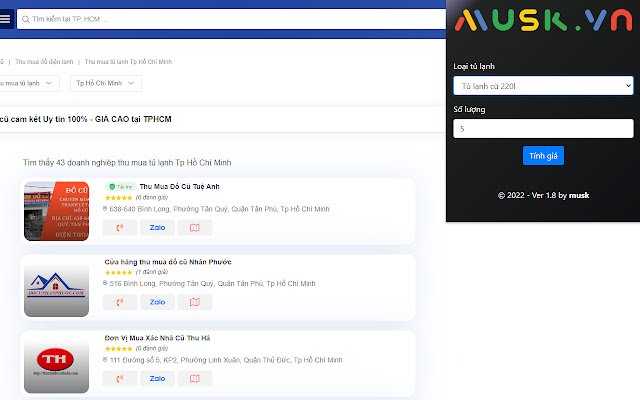This screenshot has height=400, width=640.
Task: Click 'Tìm thấy 43 doanh nghiệp' result count text
Action: pos(127,162)
